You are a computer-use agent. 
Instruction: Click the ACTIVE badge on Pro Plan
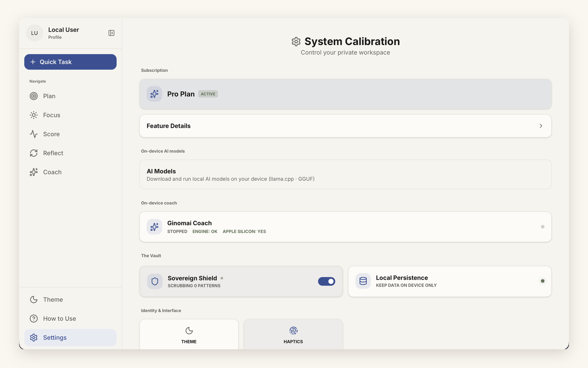208,94
